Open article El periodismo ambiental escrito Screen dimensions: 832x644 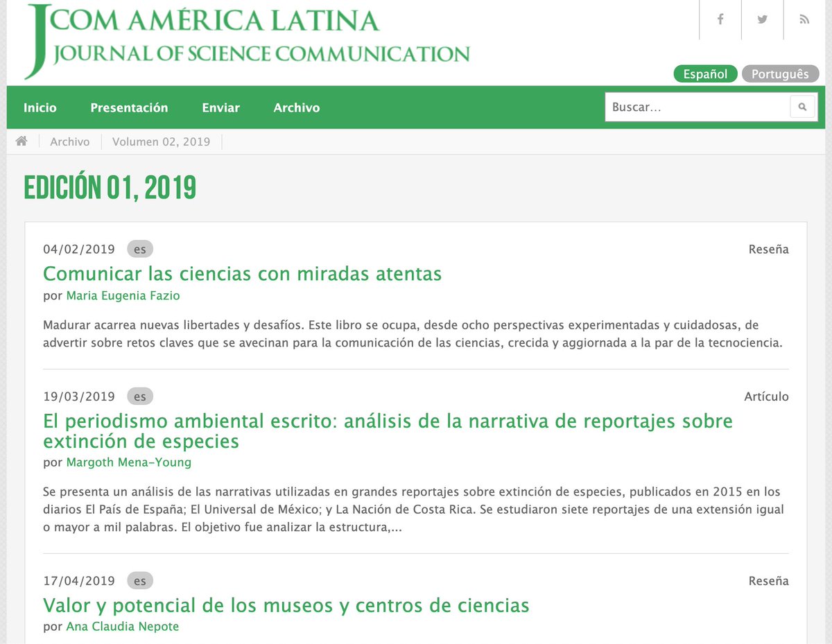[388, 430]
